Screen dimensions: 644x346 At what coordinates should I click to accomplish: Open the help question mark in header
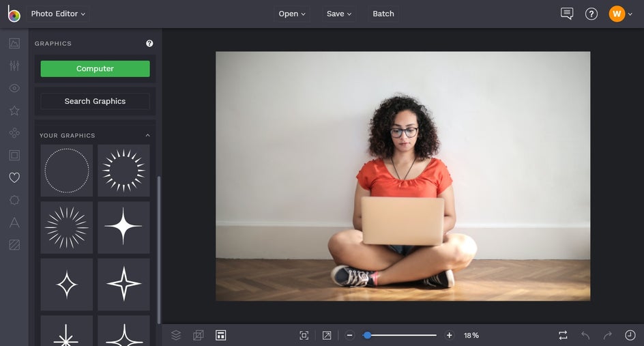pyautogui.click(x=591, y=14)
